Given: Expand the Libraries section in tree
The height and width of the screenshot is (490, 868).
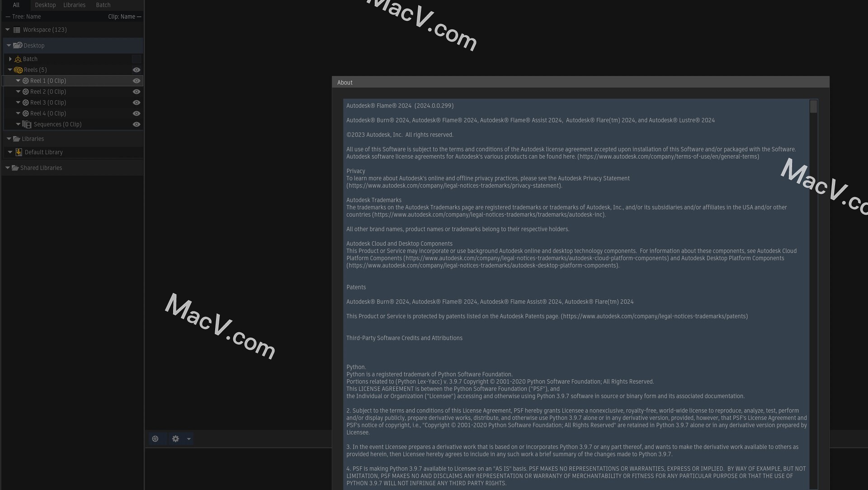Looking at the screenshot, I should (7, 138).
